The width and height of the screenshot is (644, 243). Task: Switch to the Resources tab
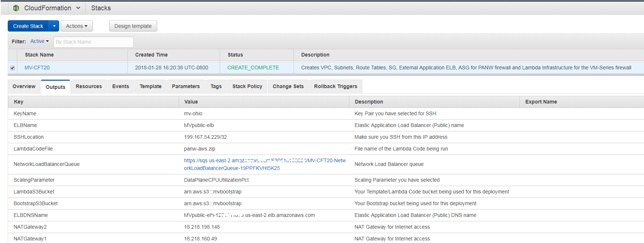point(89,86)
